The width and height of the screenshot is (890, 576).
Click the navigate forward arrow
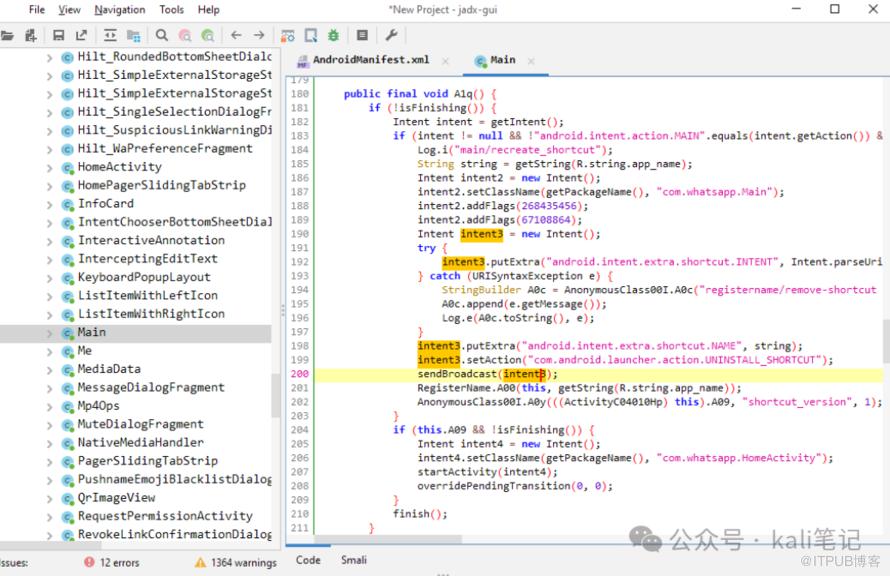coord(259,35)
